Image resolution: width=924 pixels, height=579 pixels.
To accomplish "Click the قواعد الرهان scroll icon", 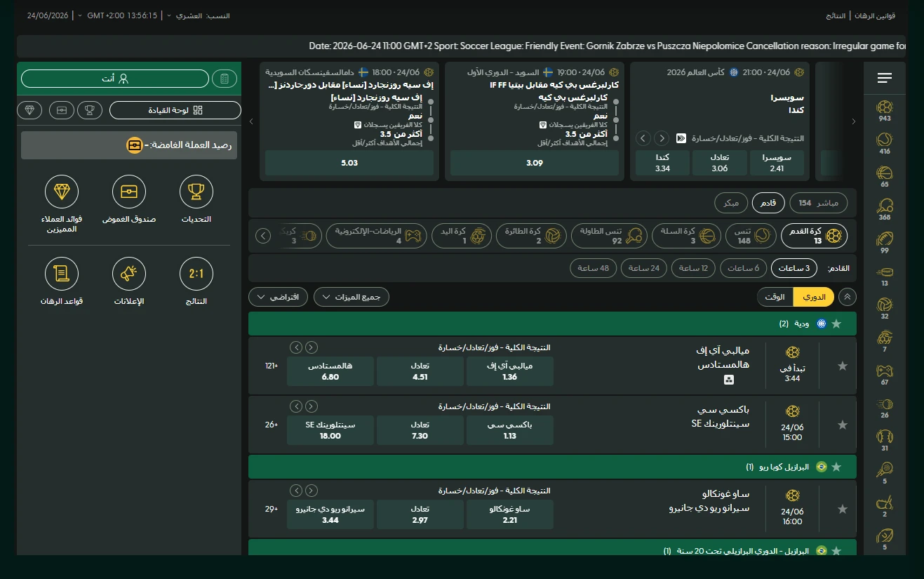I will [62, 274].
